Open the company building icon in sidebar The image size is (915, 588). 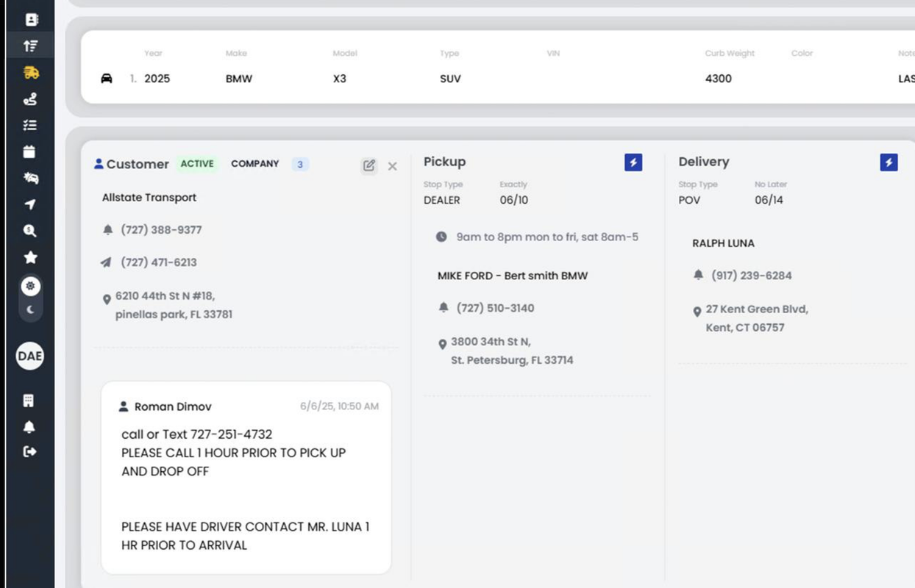click(x=29, y=401)
